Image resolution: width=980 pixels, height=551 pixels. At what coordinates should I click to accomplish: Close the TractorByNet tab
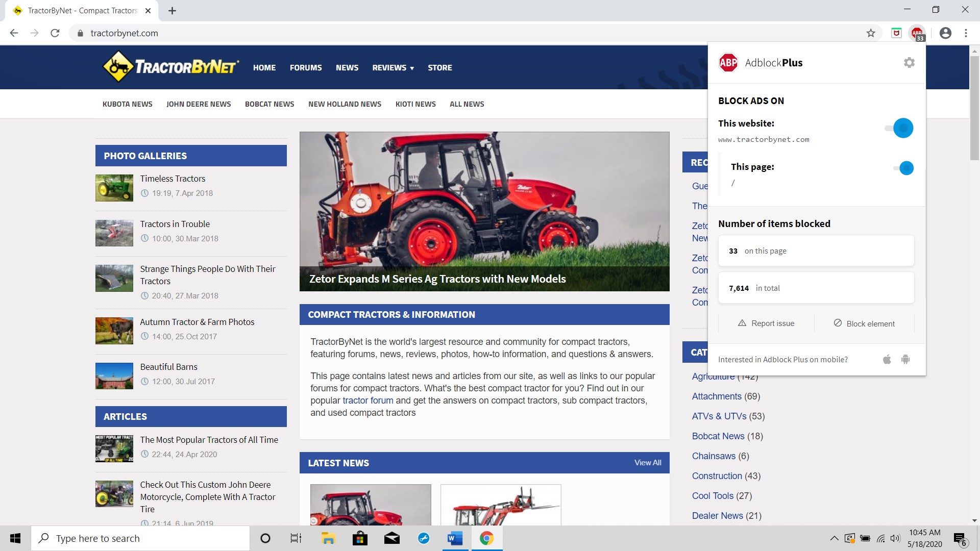(148, 11)
